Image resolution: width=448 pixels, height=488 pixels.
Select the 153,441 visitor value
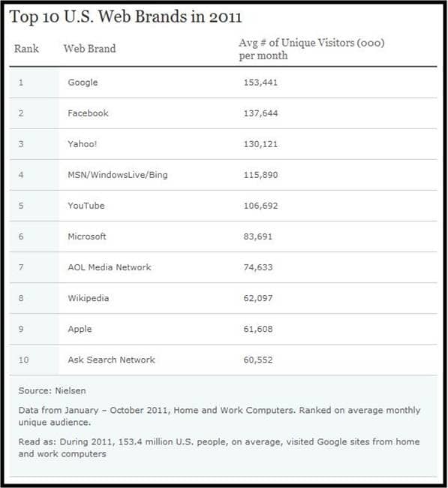click(x=260, y=83)
